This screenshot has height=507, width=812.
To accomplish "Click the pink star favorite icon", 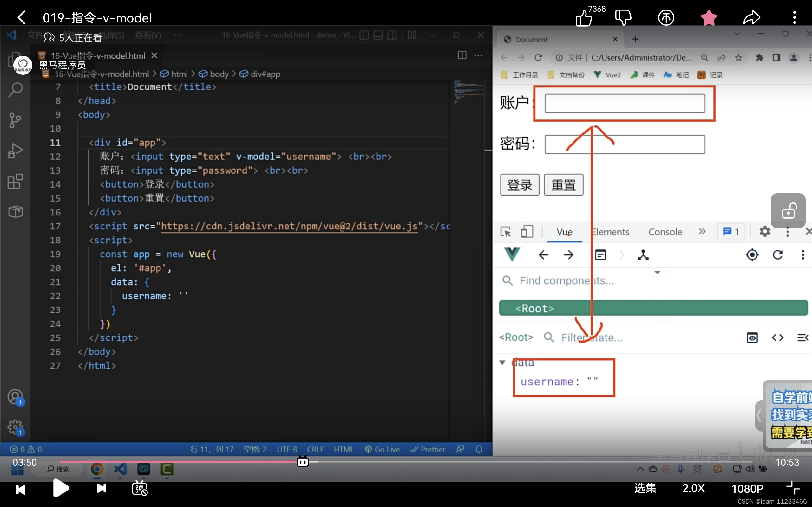I will tap(709, 17).
